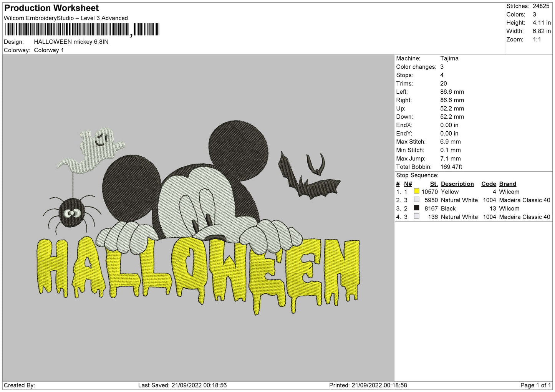Image resolution: width=555 pixels, height=392 pixels.
Task: Click the yellow thread color swatch
Action: tap(416, 191)
